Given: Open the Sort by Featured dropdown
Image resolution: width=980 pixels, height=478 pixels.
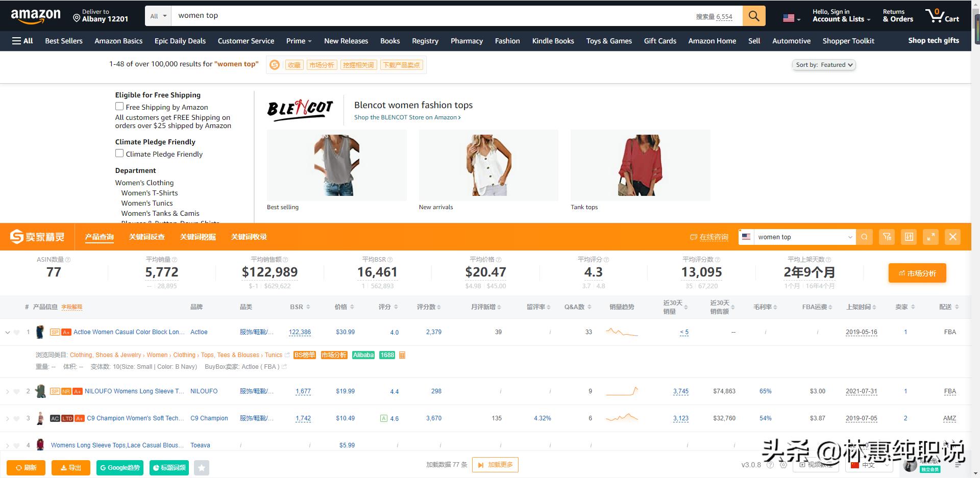Looking at the screenshot, I should (823, 65).
